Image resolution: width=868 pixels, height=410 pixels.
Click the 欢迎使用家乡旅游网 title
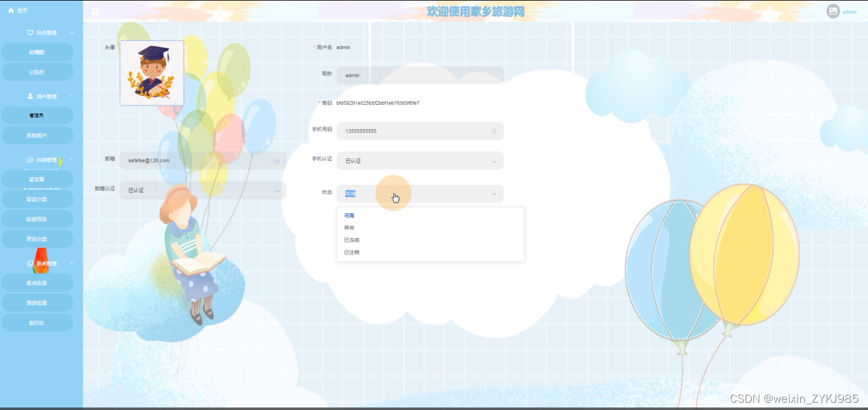point(476,11)
